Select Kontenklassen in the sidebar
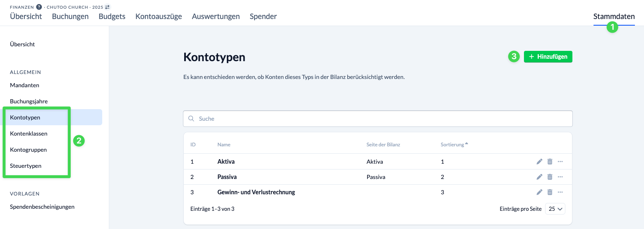This screenshot has width=644, height=229. coord(29,134)
